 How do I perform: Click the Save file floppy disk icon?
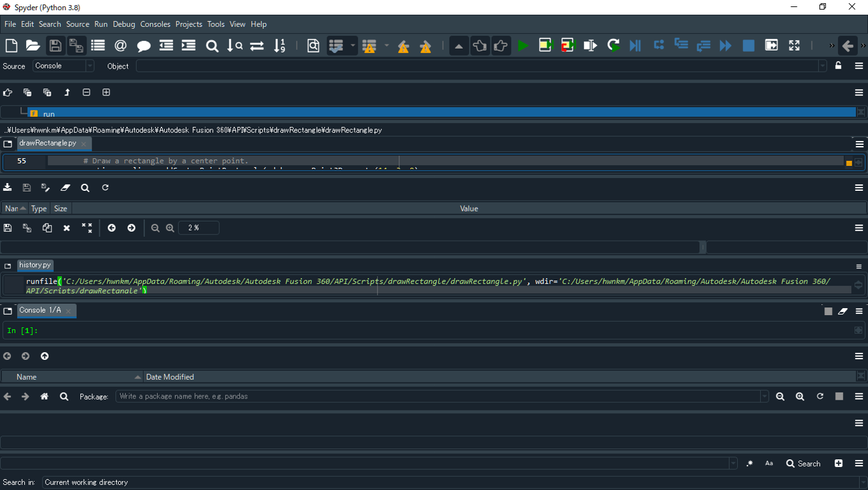point(55,45)
